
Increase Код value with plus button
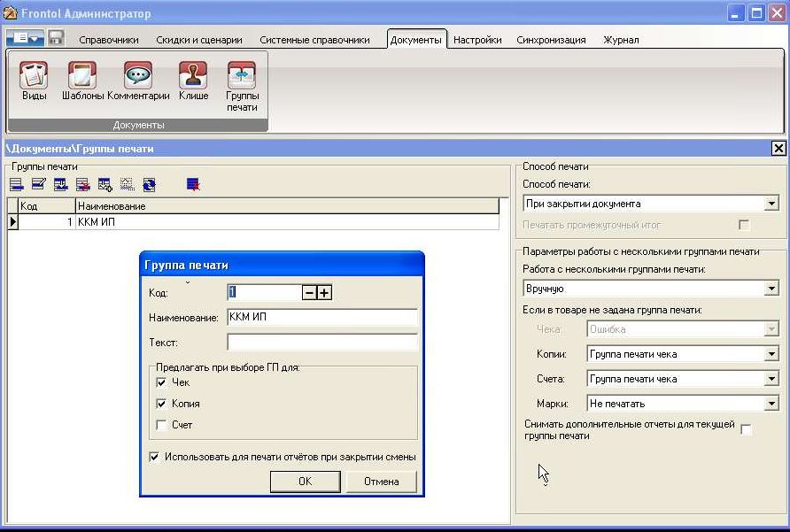coord(324,293)
